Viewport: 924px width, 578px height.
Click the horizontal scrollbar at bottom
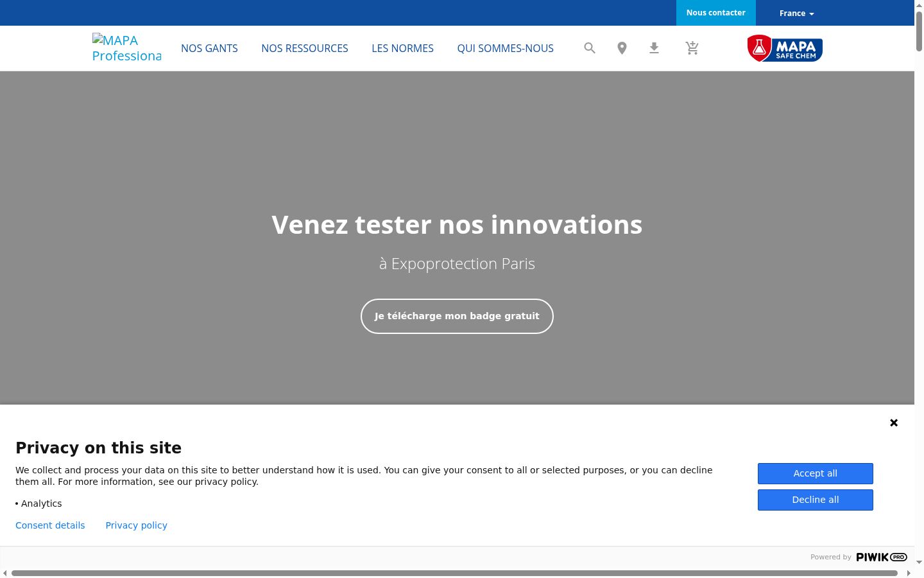coord(454,573)
